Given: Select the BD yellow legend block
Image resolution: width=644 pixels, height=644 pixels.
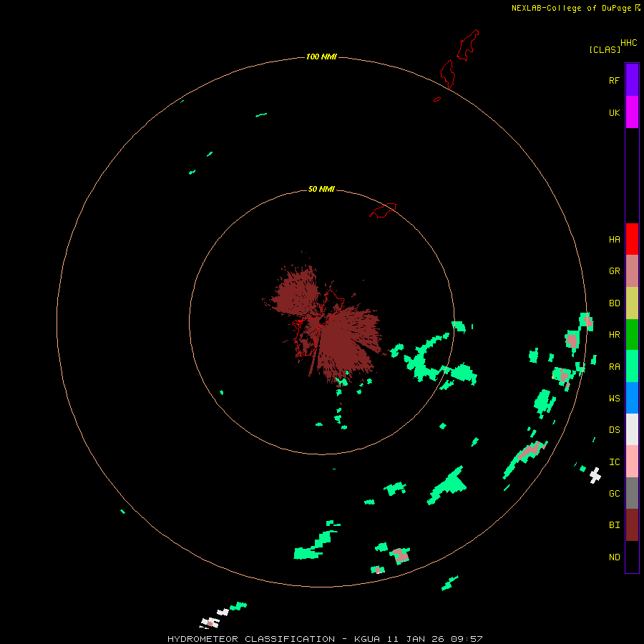Looking at the screenshot, I should coord(632,303).
